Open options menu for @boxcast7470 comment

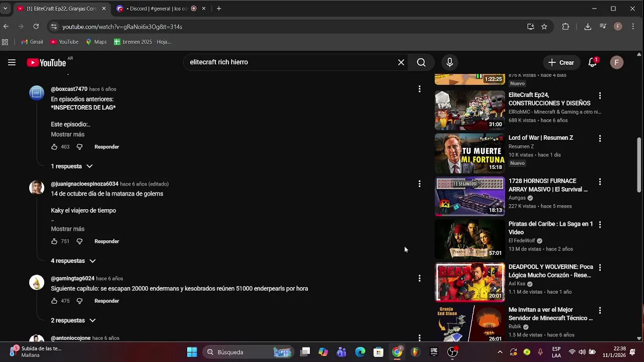click(x=419, y=89)
